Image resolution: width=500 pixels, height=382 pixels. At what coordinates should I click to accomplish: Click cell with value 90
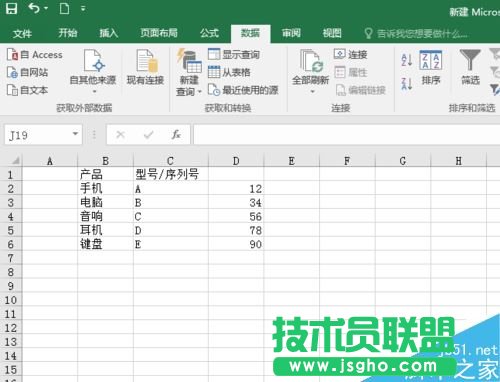236,244
